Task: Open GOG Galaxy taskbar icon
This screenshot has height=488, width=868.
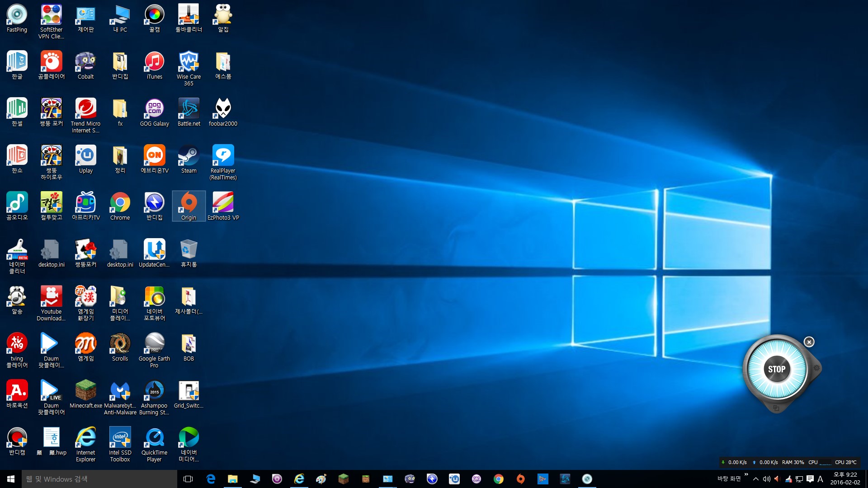Action: [x=476, y=479]
